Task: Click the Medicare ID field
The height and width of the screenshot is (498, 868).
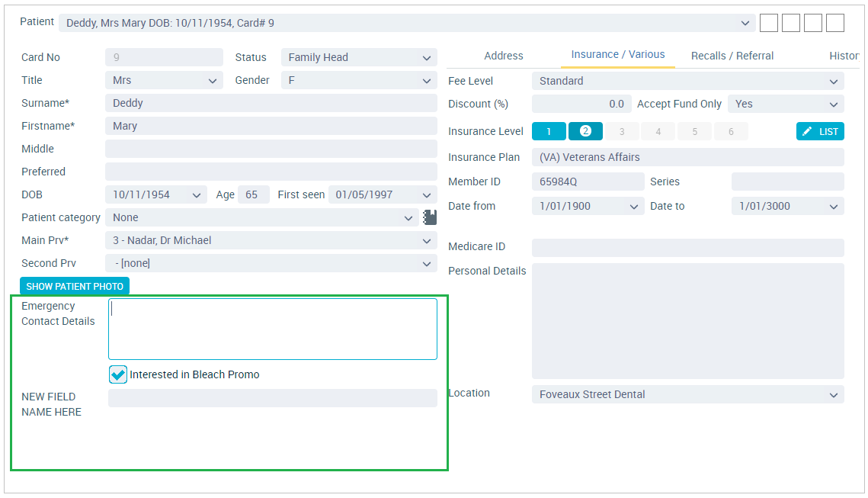Action: coord(688,248)
